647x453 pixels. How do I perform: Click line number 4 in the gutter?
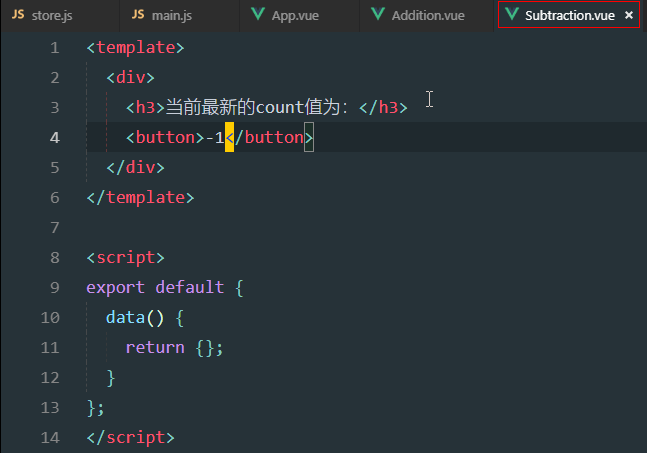(53, 137)
